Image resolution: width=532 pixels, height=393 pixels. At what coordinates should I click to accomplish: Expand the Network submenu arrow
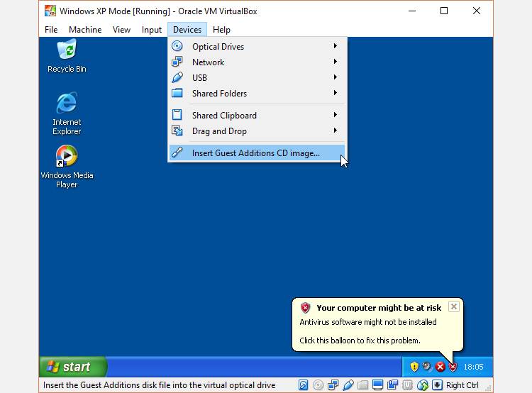[x=336, y=62]
